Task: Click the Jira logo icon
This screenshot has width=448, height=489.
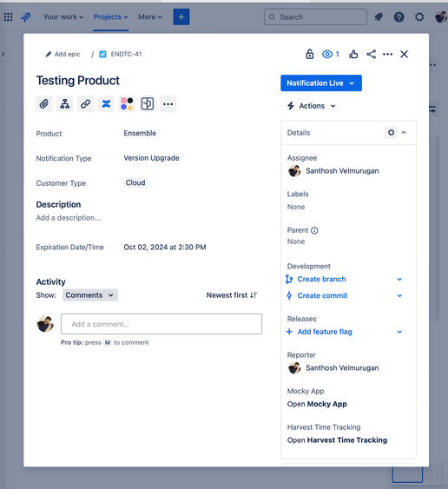Action: pyautogui.click(x=26, y=17)
